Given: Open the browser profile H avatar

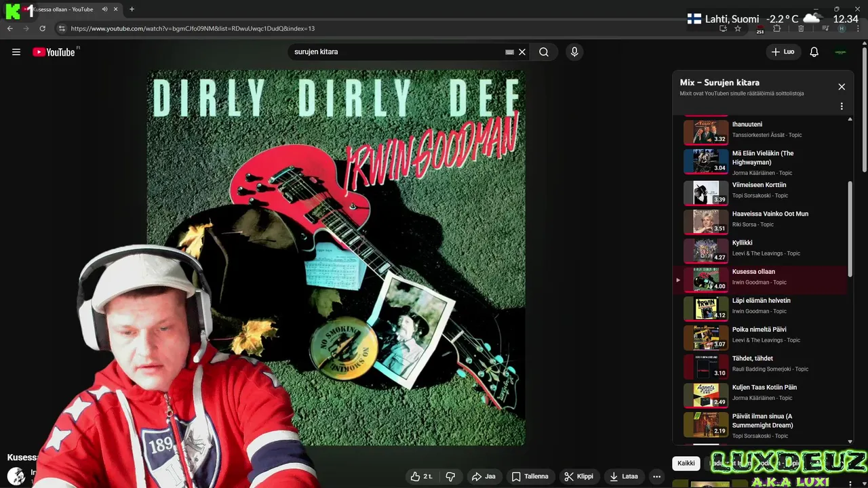Looking at the screenshot, I should click(842, 28).
